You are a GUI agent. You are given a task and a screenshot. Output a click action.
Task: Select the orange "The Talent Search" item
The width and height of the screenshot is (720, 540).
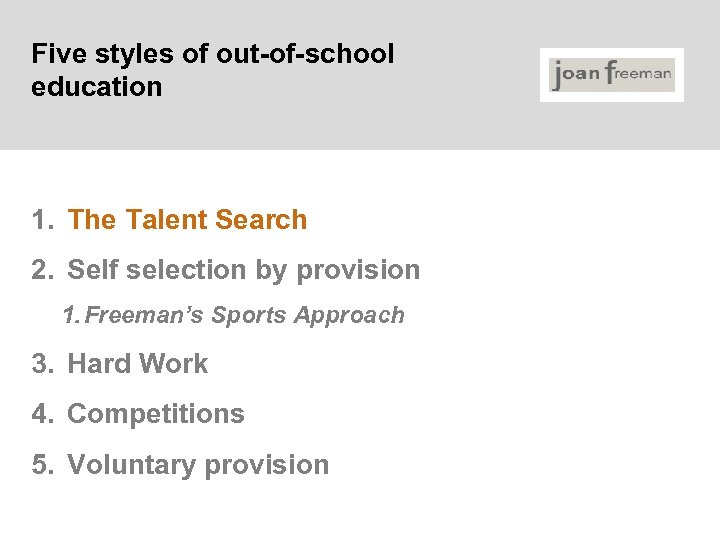click(187, 220)
